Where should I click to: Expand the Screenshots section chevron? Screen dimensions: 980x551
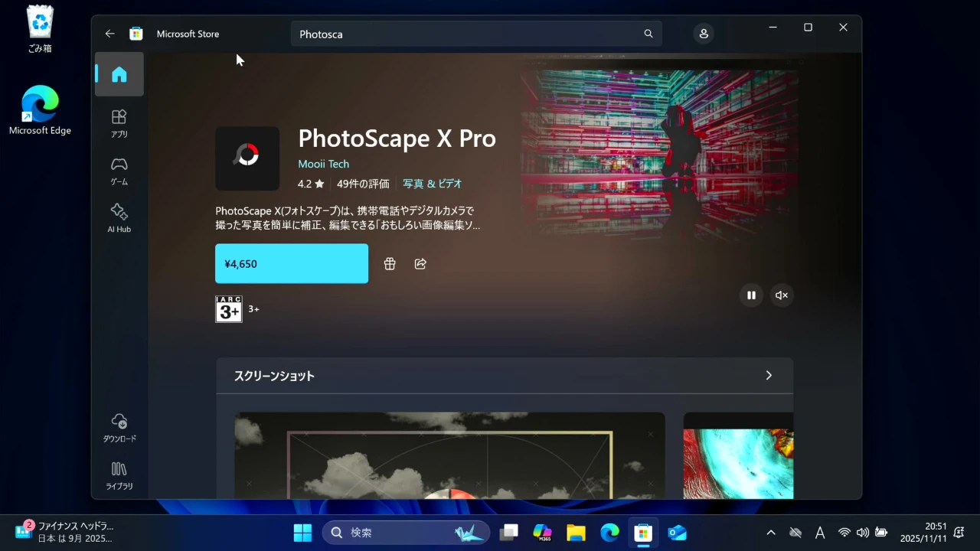click(x=769, y=376)
